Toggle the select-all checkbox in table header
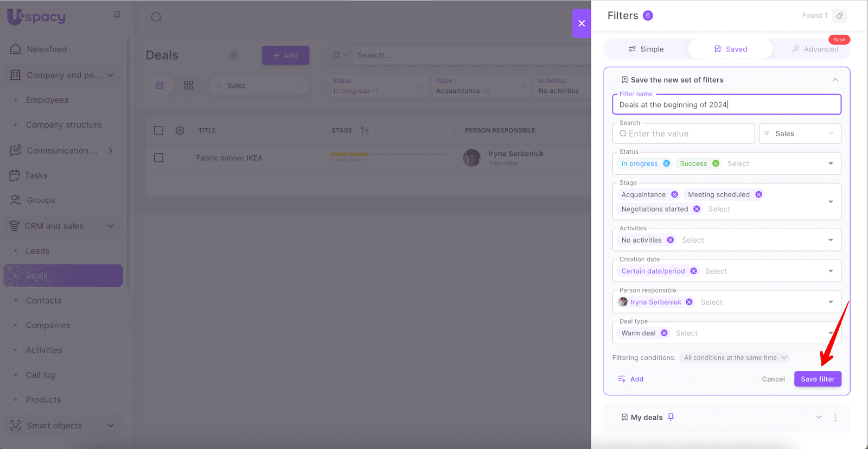 (158, 130)
